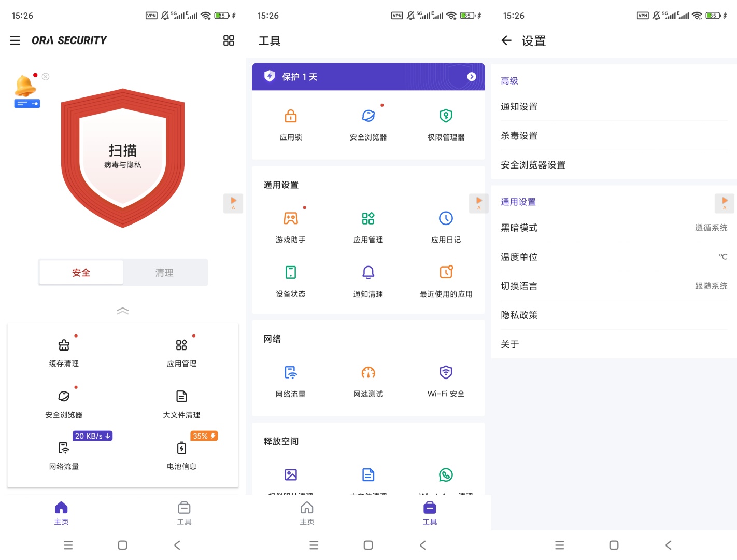The width and height of the screenshot is (737, 560).
Task: Open 缓存清理 cache cleaner on home page
Action: tap(63, 352)
